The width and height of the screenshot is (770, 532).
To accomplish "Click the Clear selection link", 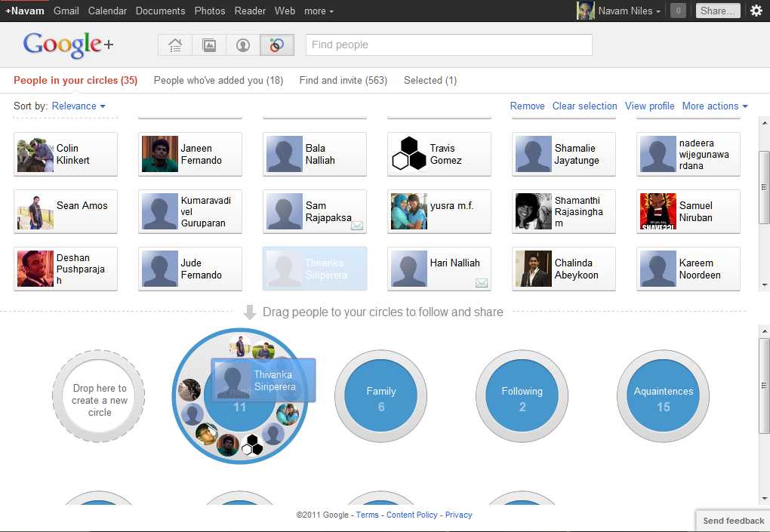I will point(584,106).
